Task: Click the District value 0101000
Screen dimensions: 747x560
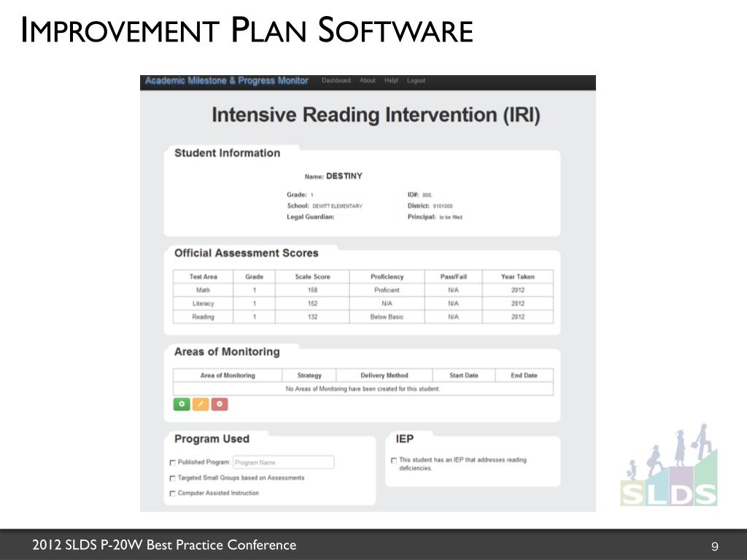Action: [443, 206]
